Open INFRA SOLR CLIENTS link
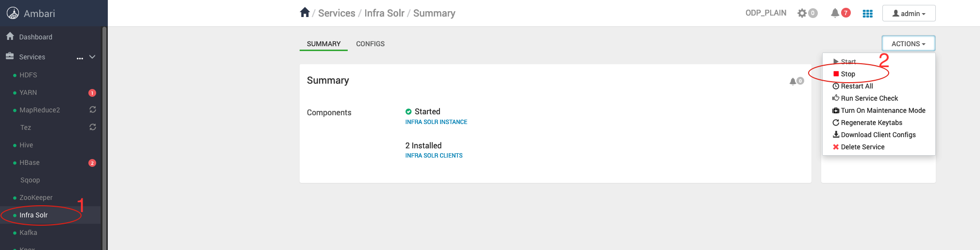 [434, 156]
